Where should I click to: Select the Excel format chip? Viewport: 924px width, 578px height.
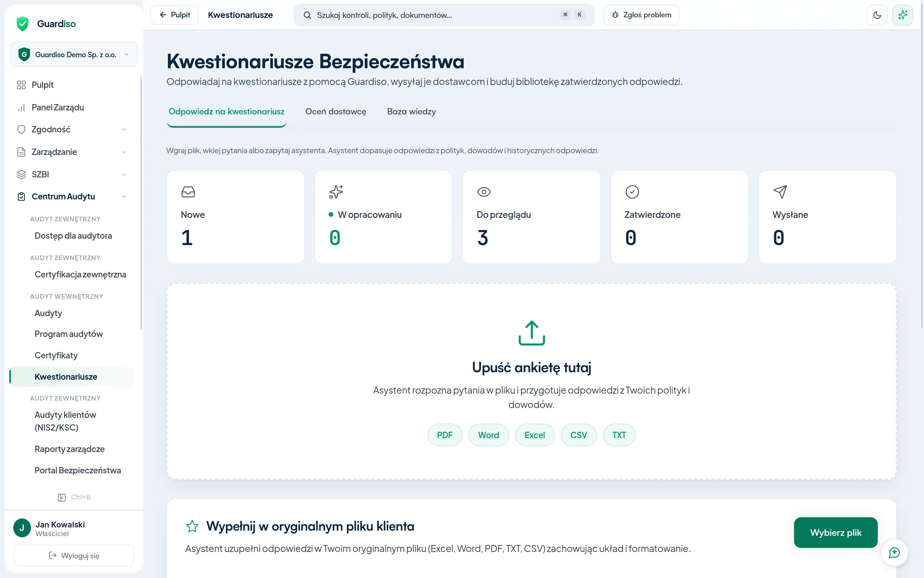point(534,435)
